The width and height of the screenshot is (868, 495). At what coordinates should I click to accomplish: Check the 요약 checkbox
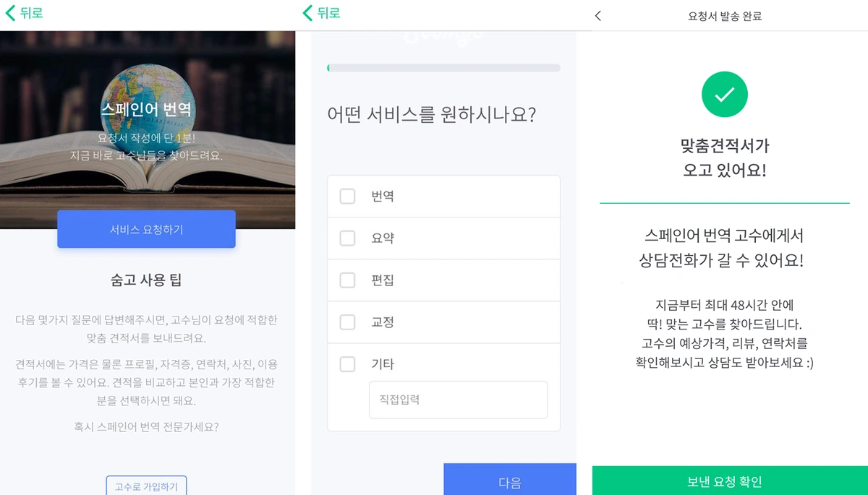click(x=348, y=238)
